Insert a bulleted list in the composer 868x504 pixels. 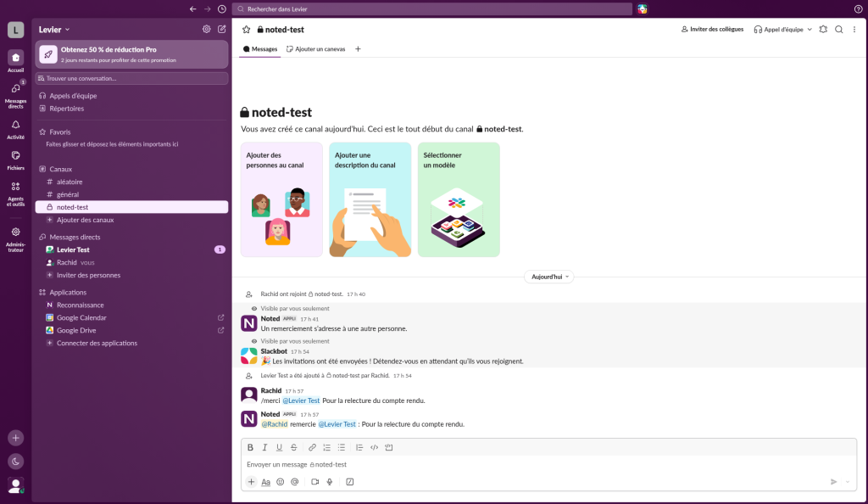(342, 447)
